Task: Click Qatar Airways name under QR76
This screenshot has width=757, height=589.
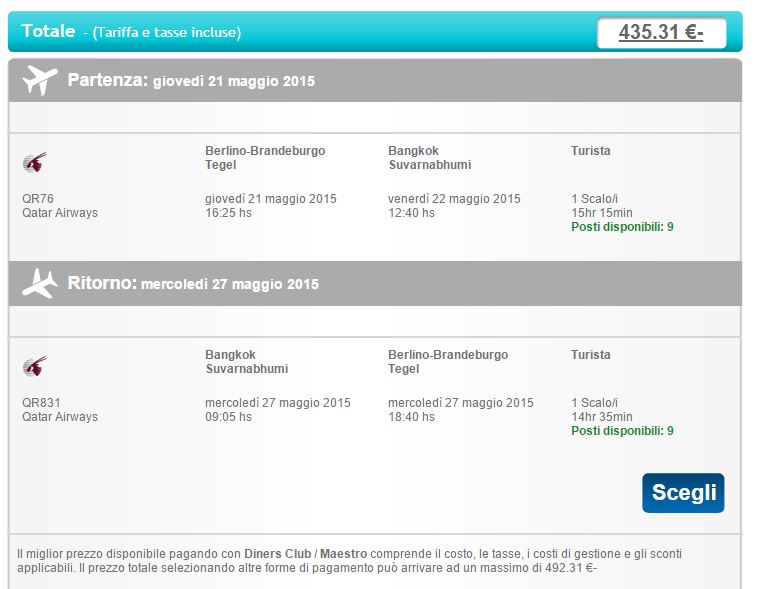Action: pos(60,213)
